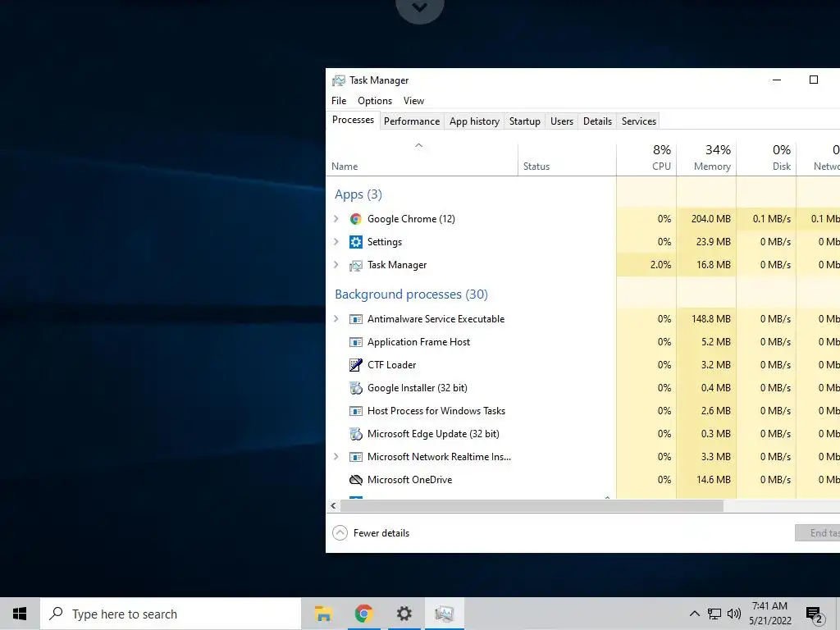Click the Microsoft OneDrive cloud icon
Viewport: 840px width, 630px height.
[356, 480]
